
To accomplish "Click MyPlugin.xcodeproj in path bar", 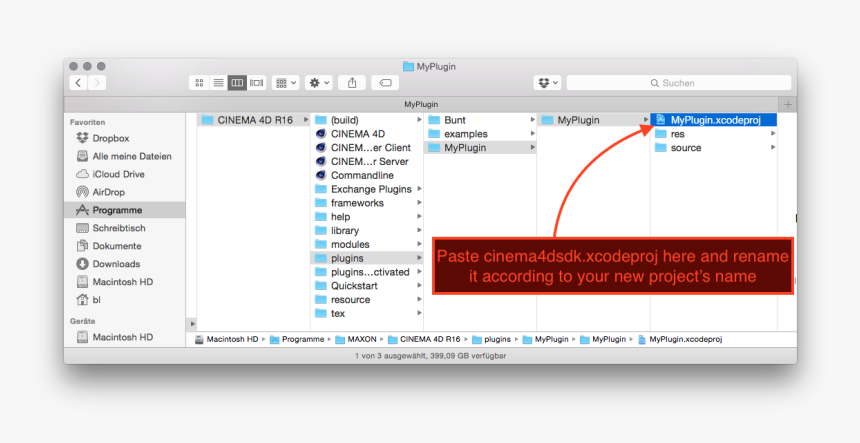I will click(x=680, y=339).
